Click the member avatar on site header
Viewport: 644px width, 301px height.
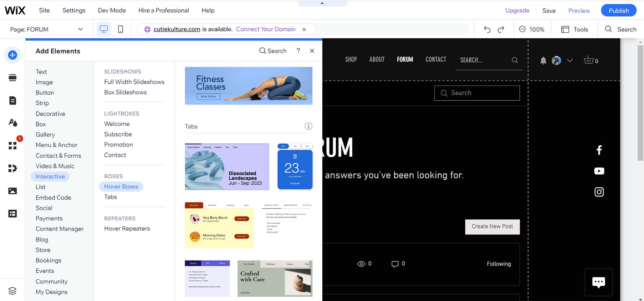pos(556,60)
